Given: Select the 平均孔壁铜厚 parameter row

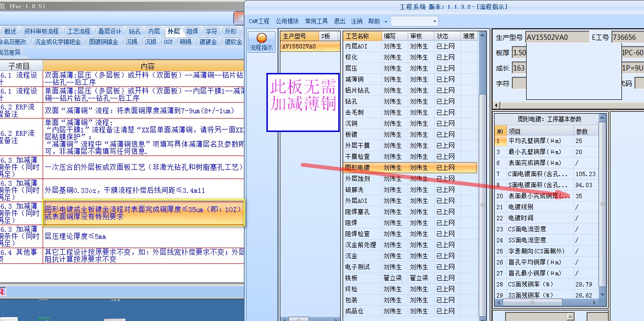Looking at the screenshot, I should [x=547, y=141].
